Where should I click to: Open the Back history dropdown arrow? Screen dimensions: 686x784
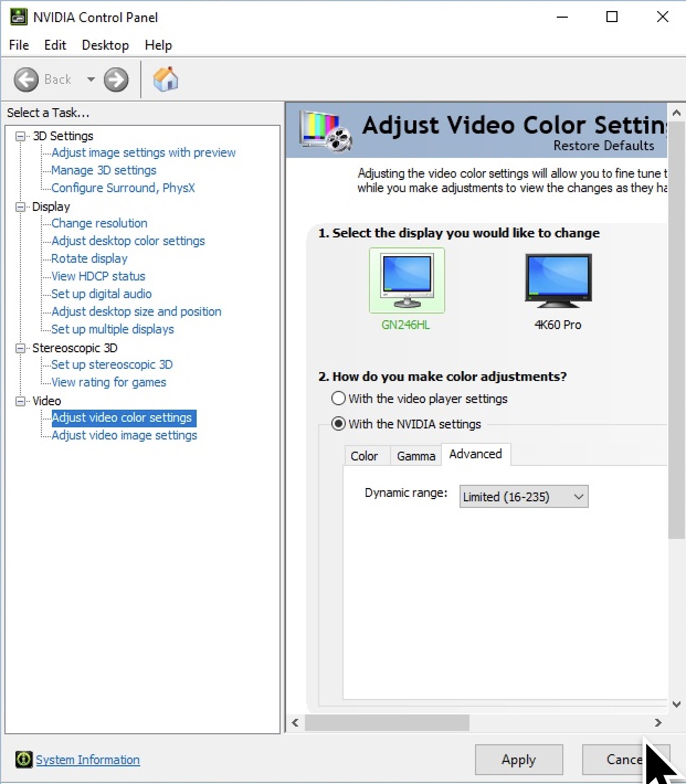91,80
